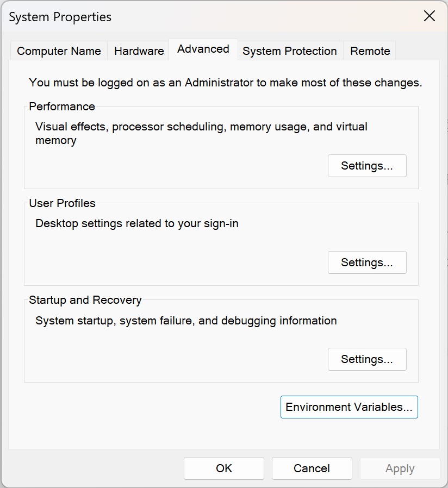Go to the System Protection tab
This screenshot has height=488, width=448.
click(x=289, y=51)
